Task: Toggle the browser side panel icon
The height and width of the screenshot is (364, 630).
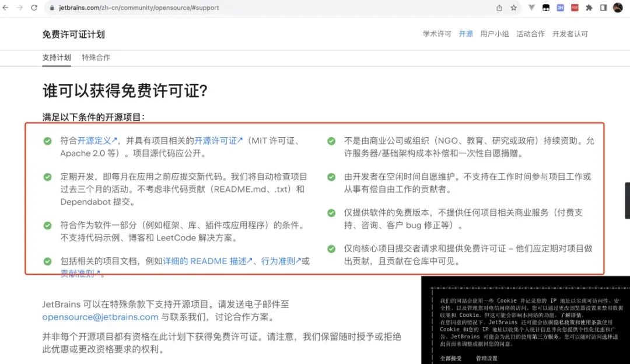Action: 603,8
